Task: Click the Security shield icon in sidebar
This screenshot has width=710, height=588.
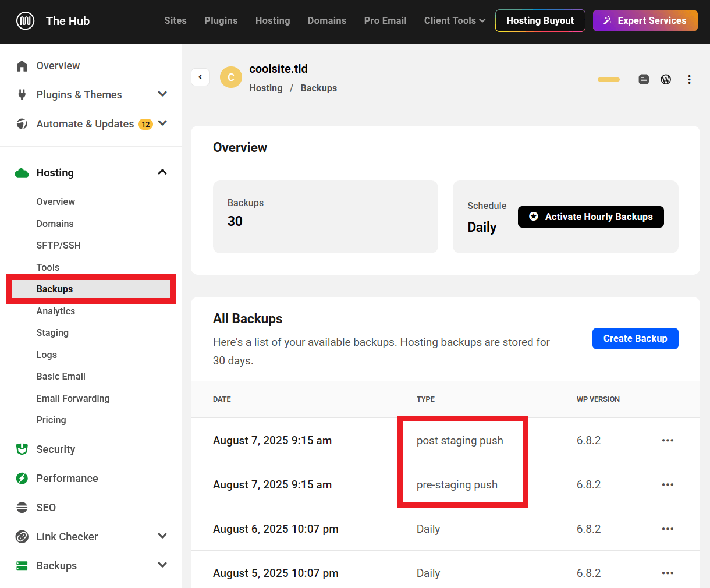Action: (22, 449)
